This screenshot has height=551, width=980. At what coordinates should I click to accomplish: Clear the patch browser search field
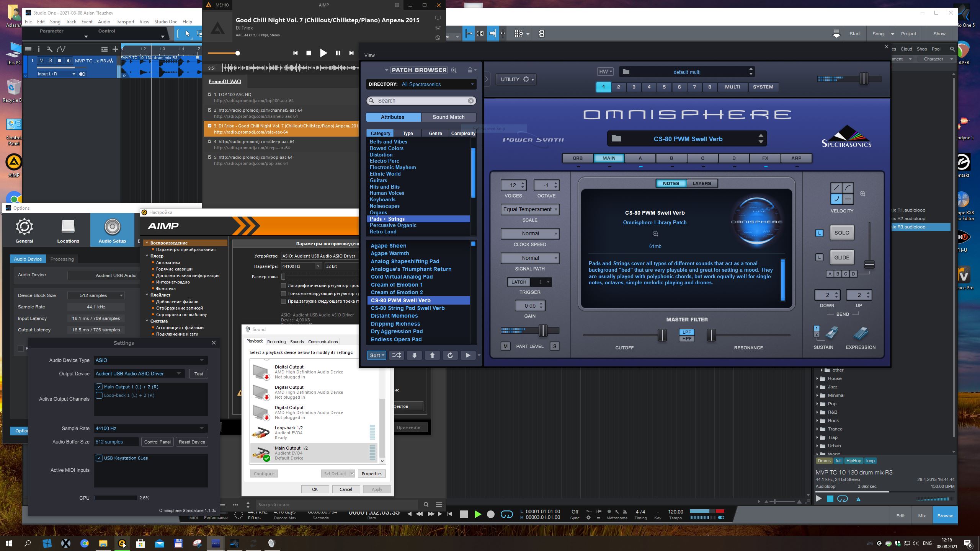[x=470, y=101]
